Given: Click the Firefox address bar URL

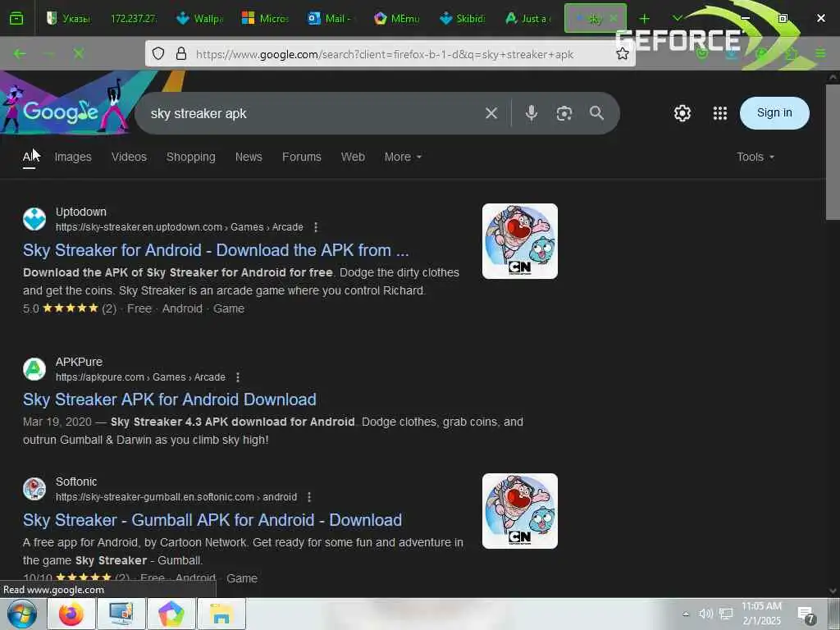Looking at the screenshot, I should pyautogui.click(x=385, y=54).
